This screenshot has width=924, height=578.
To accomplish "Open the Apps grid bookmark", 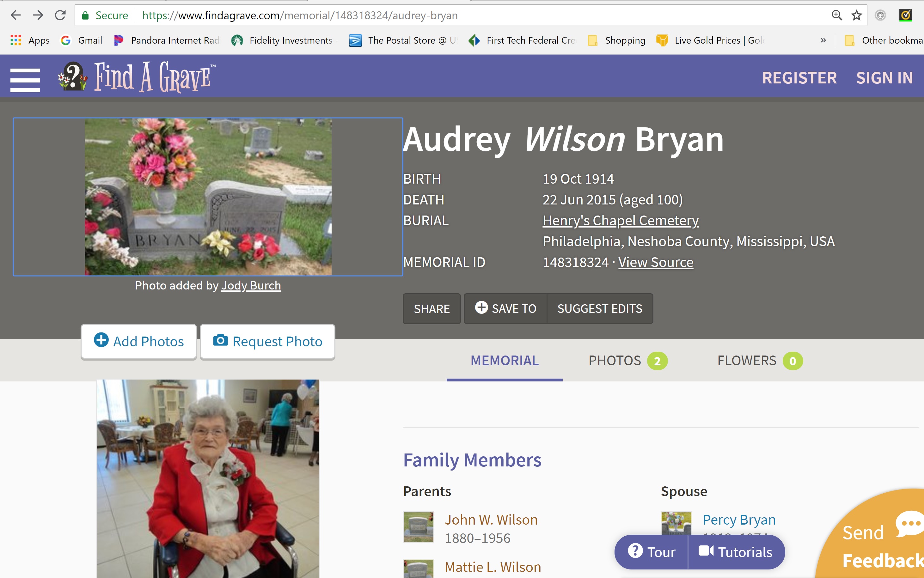I will coord(30,40).
